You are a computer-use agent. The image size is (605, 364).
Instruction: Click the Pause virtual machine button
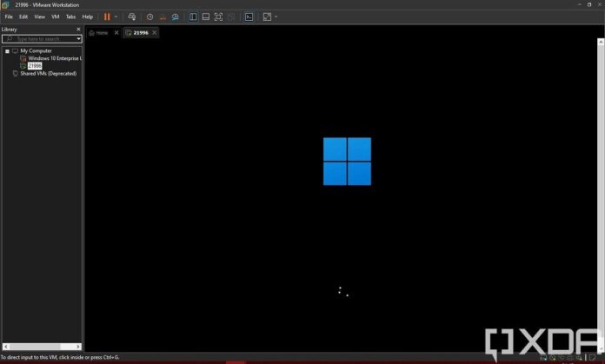[107, 17]
